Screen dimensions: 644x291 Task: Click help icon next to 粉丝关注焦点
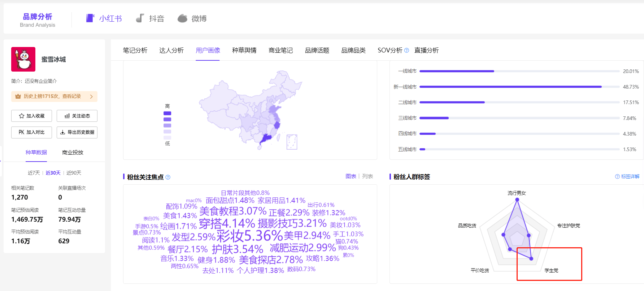[x=168, y=177]
